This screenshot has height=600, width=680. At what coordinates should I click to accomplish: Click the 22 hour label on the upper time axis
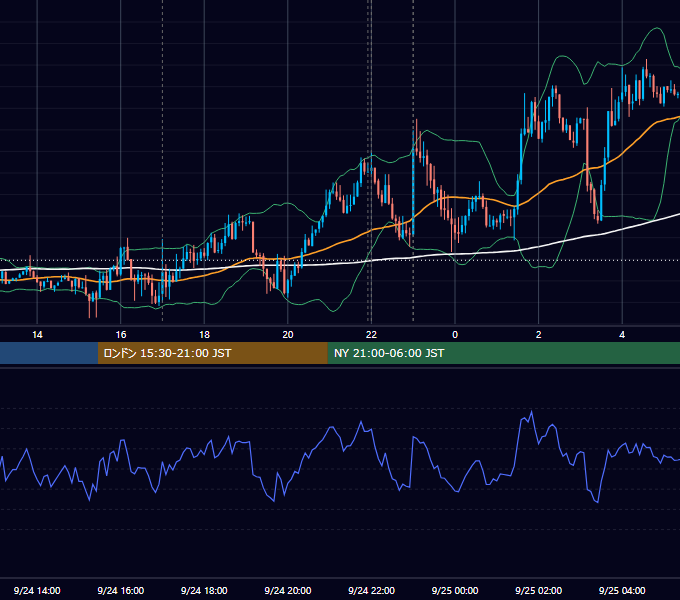pyautogui.click(x=371, y=335)
